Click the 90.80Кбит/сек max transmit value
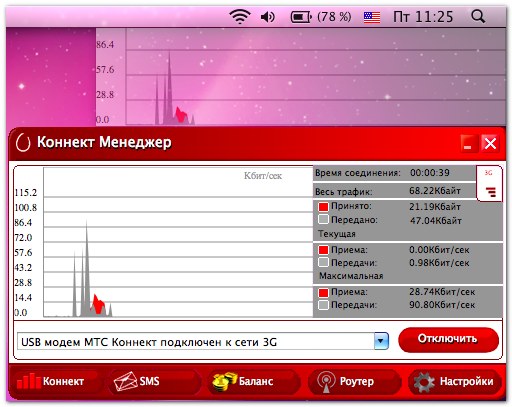Viewport: 512px width, 407px height. 442,305
